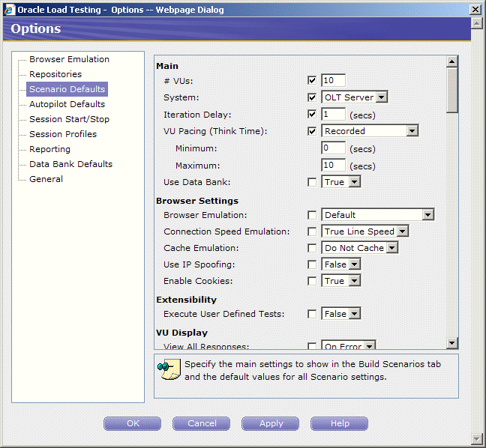Image resolution: width=486 pixels, height=448 pixels.
Task: Select Data Bank Defaults in the options tree
Action: pyautogui.click(x=70, y=164)
